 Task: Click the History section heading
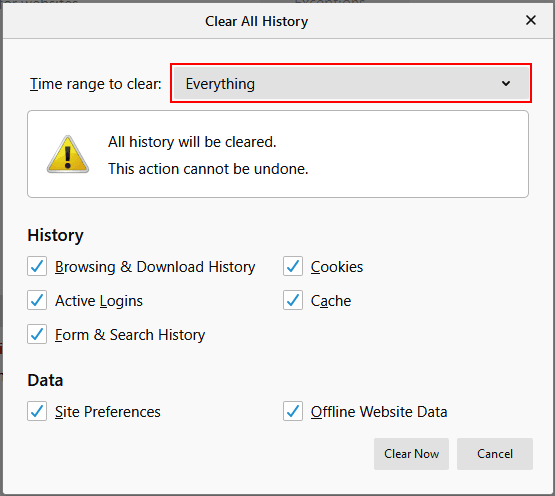56,236
